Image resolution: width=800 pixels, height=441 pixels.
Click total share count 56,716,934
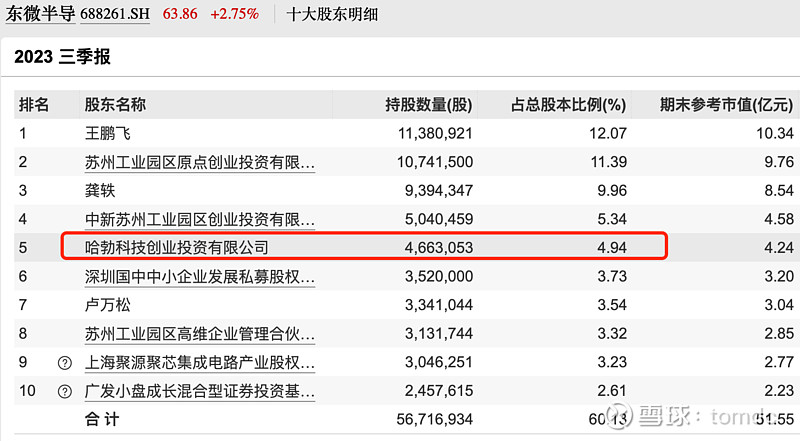tap(435, 420)
